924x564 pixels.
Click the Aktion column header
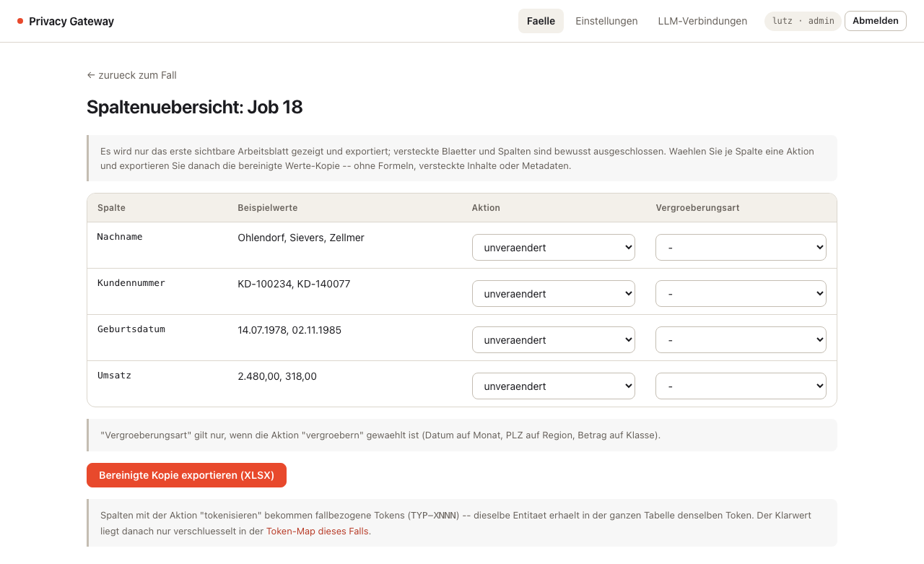point(486,207)
